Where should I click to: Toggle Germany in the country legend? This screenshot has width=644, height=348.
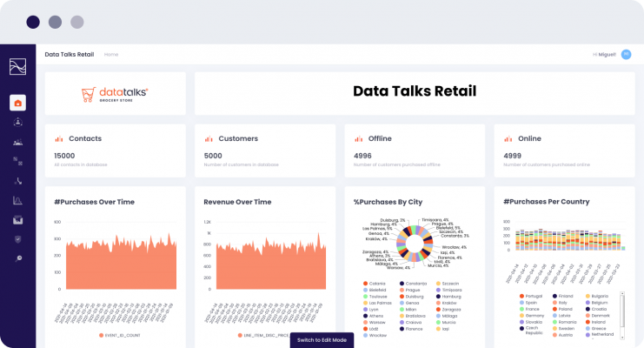pos(532,316)
